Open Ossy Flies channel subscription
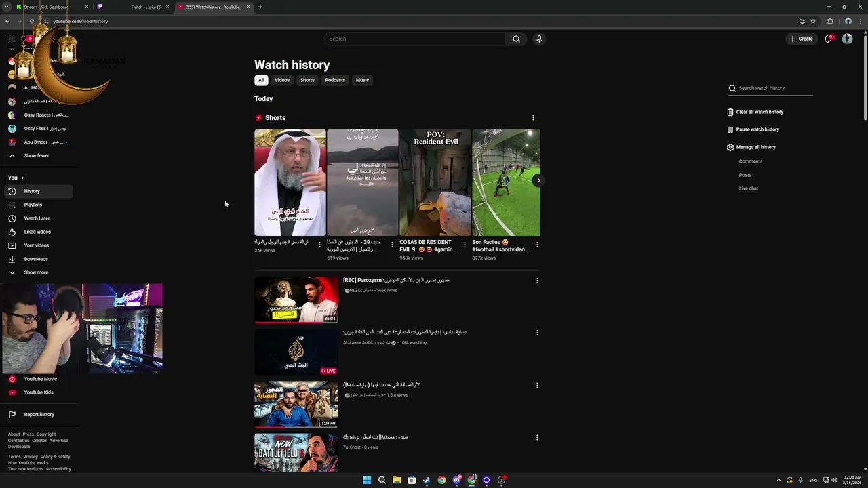The width and height of the screenshot is (868, 488). [38, 129]
